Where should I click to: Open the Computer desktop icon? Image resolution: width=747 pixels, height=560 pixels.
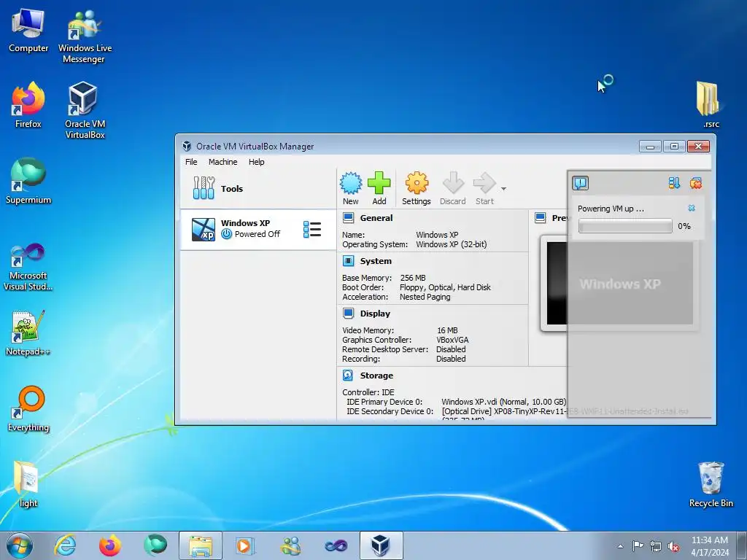tap(28, 29)
